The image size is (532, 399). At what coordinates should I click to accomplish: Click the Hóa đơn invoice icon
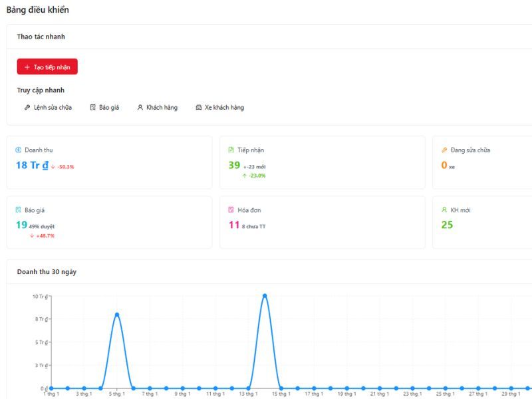[x=231, y=210]
